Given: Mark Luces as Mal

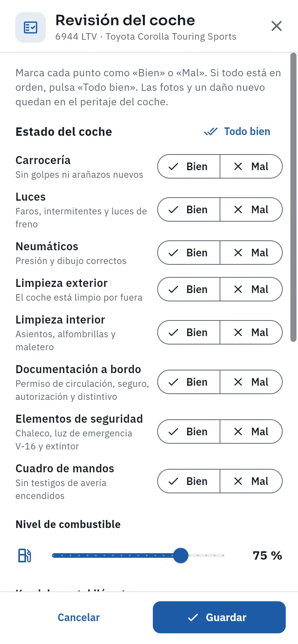Looking at the screenshot, I should (x=251, y=209).
